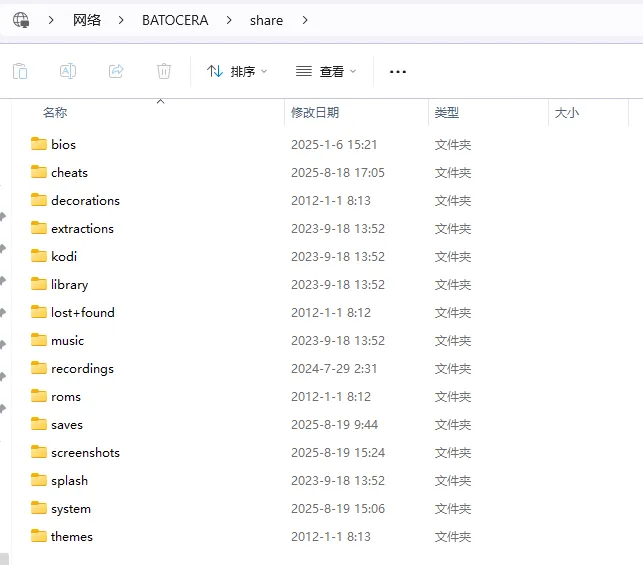Select the system folder icon

pos(39,508)
